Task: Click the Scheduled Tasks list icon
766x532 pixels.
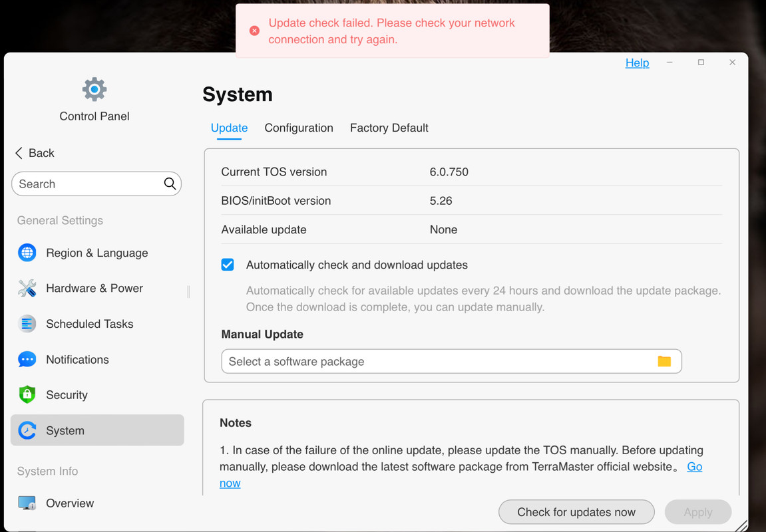Action: click(x=27, y=324)
